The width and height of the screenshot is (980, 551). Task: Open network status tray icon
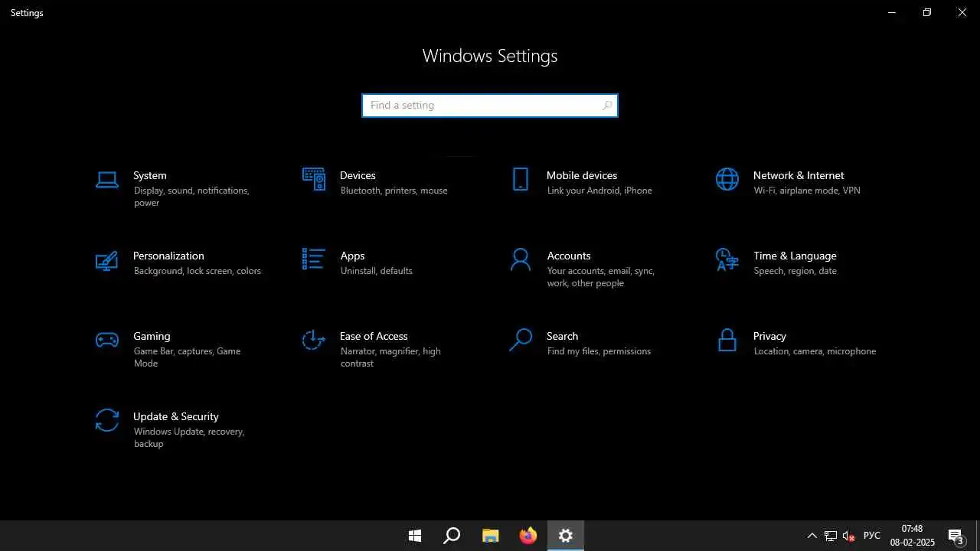coord(831,536)
